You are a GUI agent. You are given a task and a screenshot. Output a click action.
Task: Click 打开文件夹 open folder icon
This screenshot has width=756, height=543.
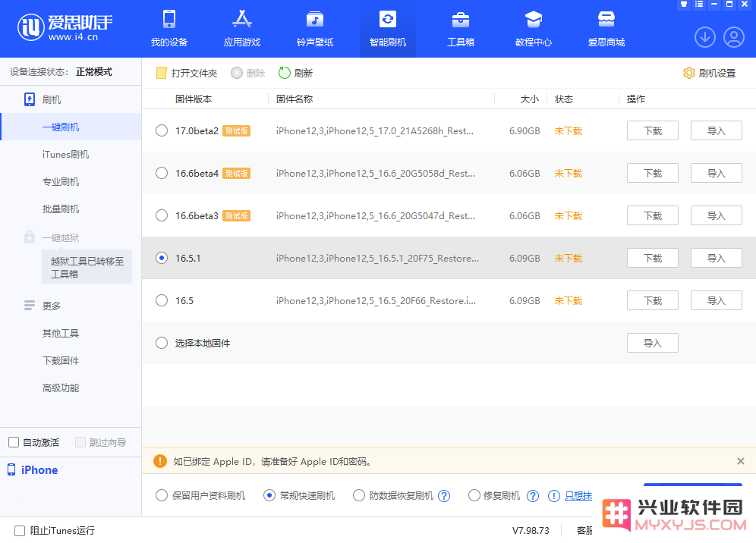[161, 73]
